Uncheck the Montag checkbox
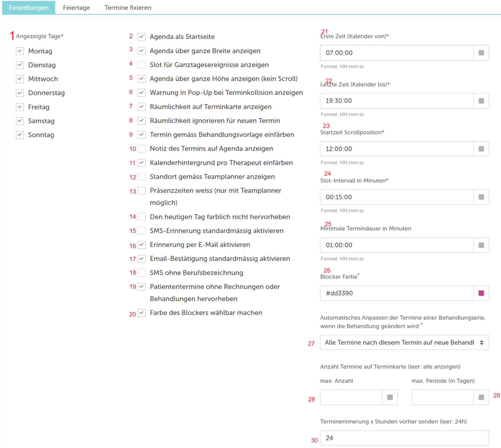This screenshot has width=501, height=448. [20, 51]
